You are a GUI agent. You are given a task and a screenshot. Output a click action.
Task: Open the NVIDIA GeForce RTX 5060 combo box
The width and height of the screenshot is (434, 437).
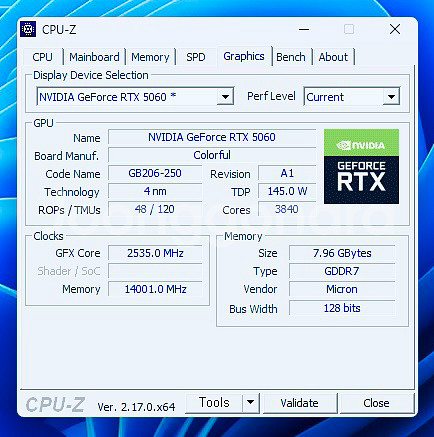(x=135, y=97)
